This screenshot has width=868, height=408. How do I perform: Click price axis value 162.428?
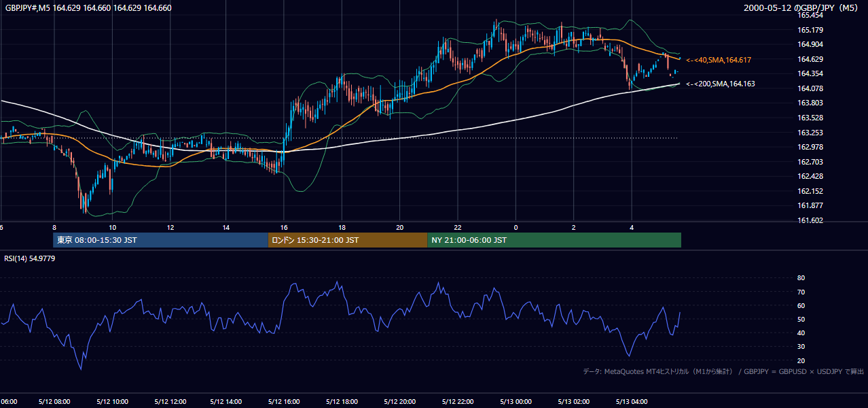pos(810,176)
